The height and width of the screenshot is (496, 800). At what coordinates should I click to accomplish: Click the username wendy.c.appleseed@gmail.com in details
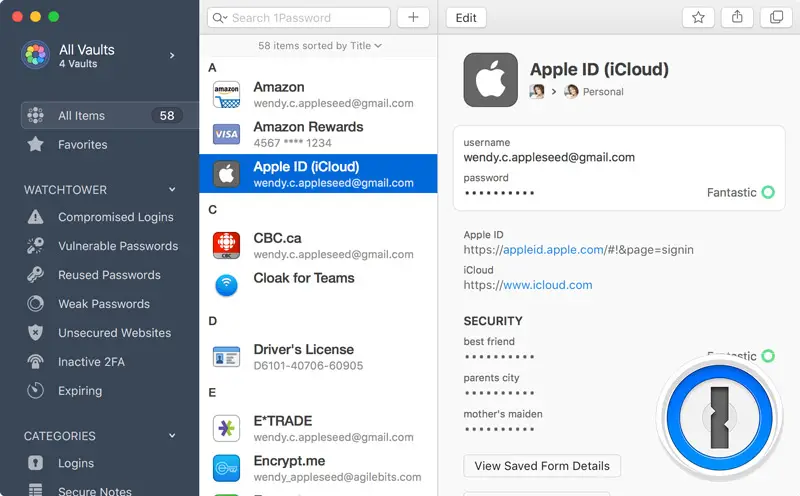point(549,157)
